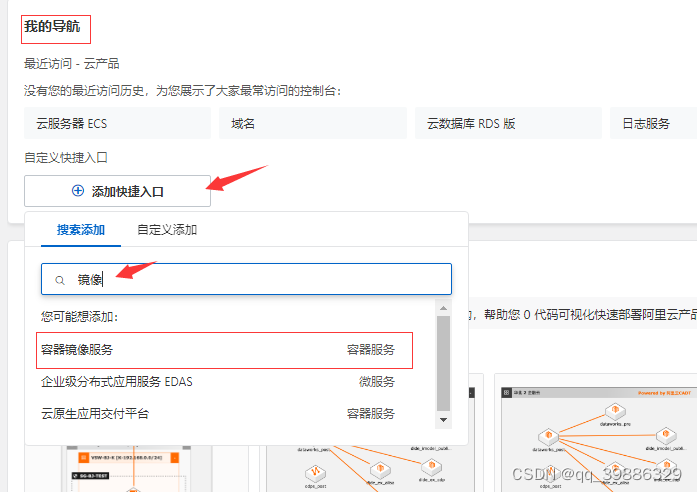Viewport: 697px width, 492px height.
Task: Click the magnifier icon in search box
Action: [60, 280]
